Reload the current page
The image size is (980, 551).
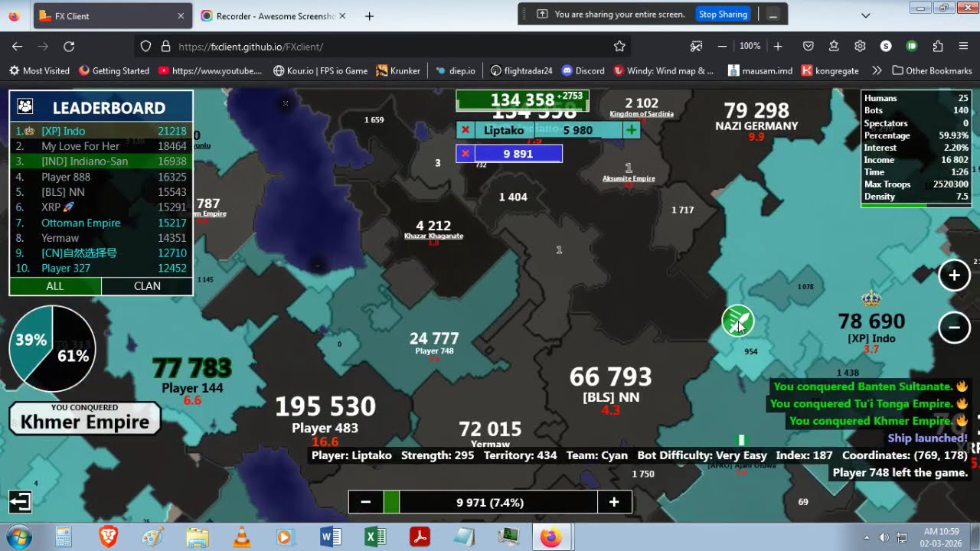(69, 47)
